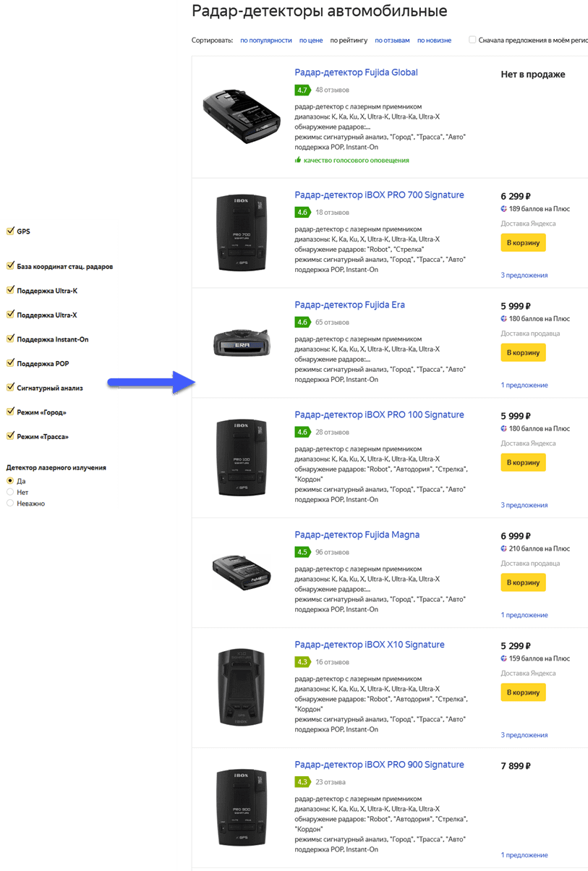
Task: Click thumbs-up icon for voice alert quality
Action: [298, 160]
